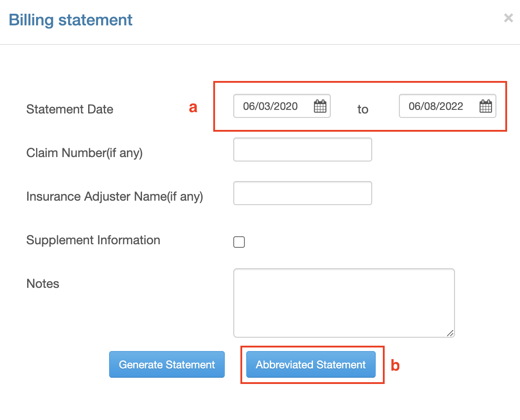Click the 'to' label between date fields
Screen dimensions: 520x420
coord(363,109)
